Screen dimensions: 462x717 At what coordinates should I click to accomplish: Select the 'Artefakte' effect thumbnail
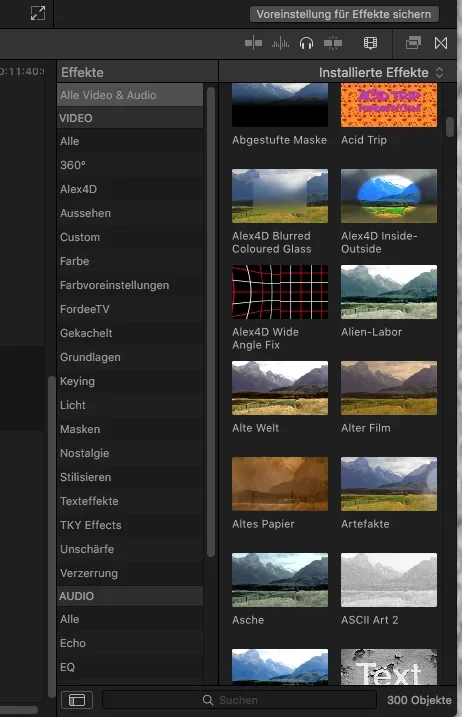(389, 484)
